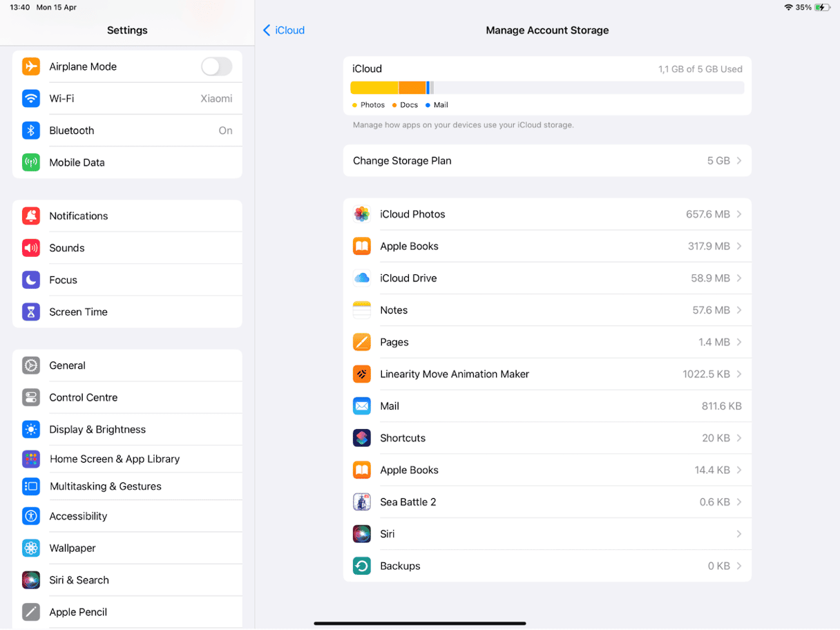Tap orange Docs segment of storage bar
840x630 pixels.
click(412, 88)
